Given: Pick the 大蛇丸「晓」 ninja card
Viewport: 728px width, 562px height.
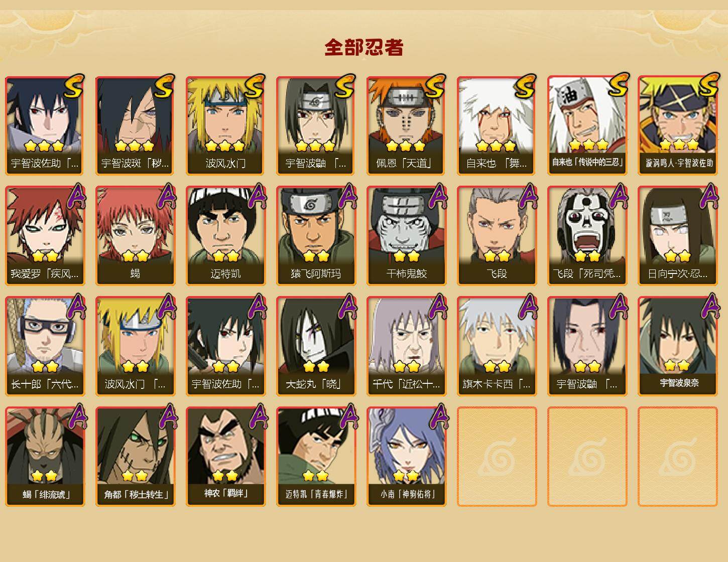Looking at the screenshot, I should point(316,346).
